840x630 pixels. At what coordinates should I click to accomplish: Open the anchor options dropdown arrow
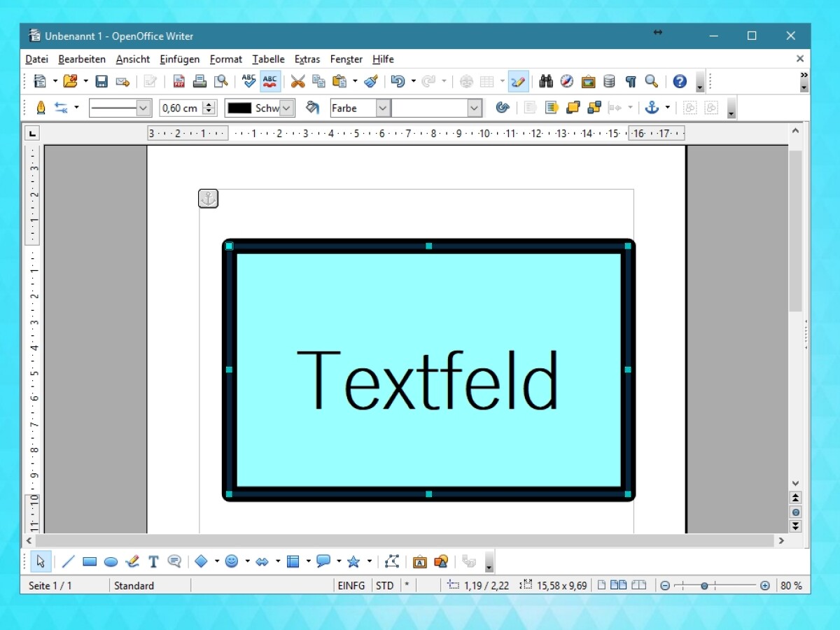(668, 108)
